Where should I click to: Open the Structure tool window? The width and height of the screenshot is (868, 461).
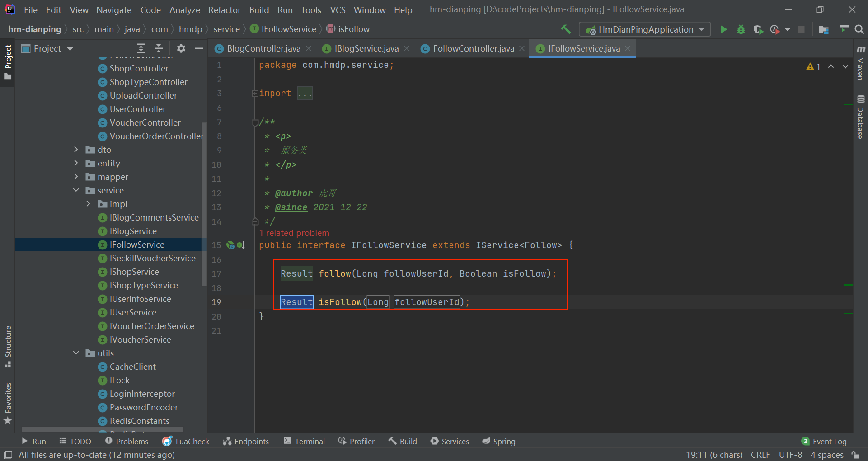(x=8, y=347)
